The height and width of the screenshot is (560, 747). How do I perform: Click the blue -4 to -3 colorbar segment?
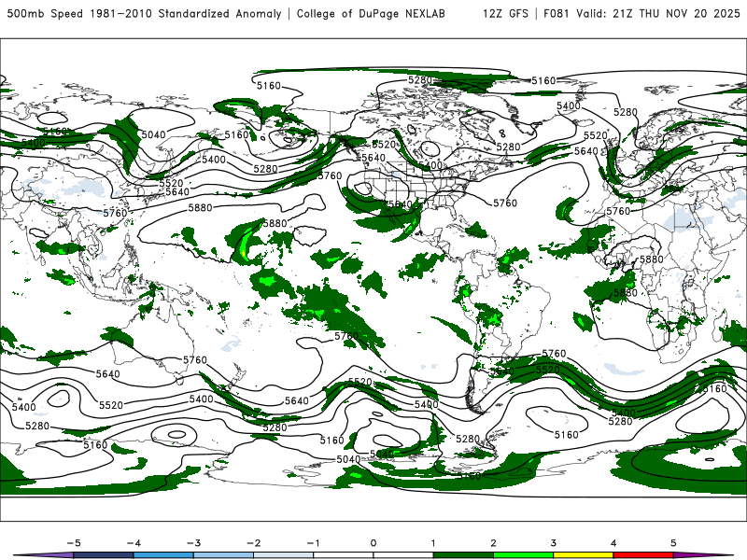click(163, 555)
